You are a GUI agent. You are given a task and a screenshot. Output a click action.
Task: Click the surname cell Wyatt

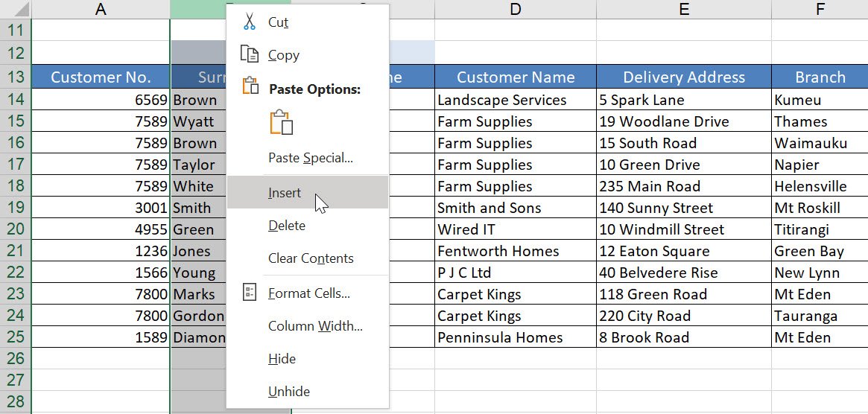coord(199,121)
